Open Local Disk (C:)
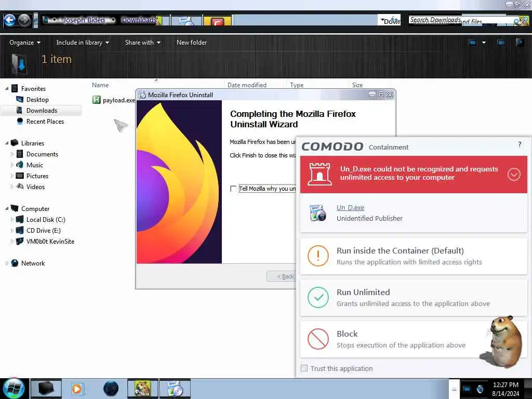 (x=46, y=220)
